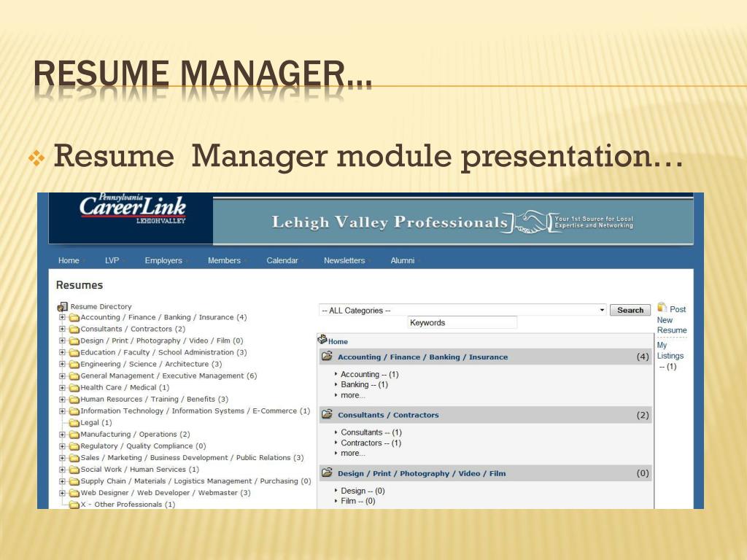Click folder icon beside Education / Faculty row
This screenshot has height=560, width=747.
[x=74, y=353]
